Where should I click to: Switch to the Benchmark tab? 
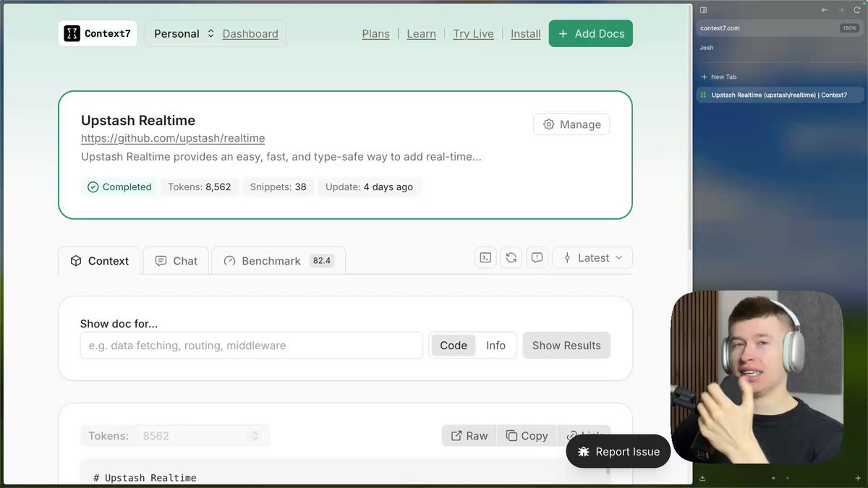278,261
